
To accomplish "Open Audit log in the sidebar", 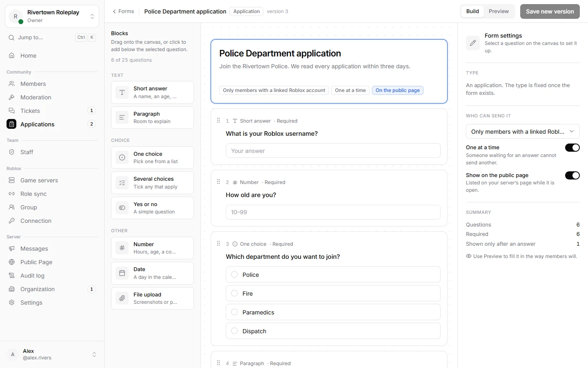I will pos(52,276).
